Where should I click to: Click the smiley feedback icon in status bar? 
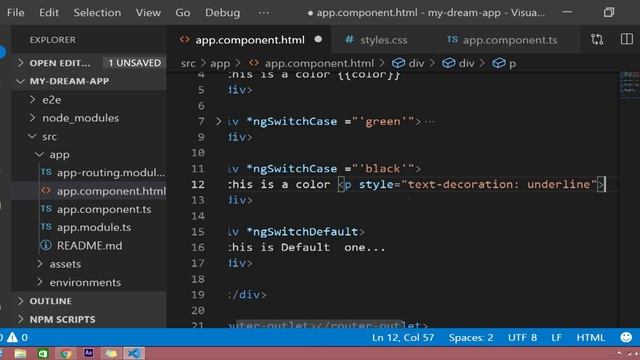point(626,337)
